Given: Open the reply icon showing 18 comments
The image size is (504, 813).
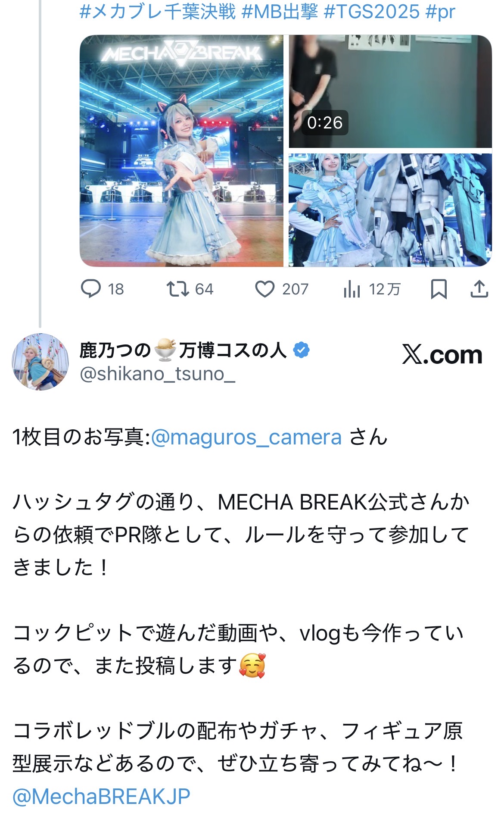Looking at the screenshot, I should pyautogui.click(x=91, y=289).
